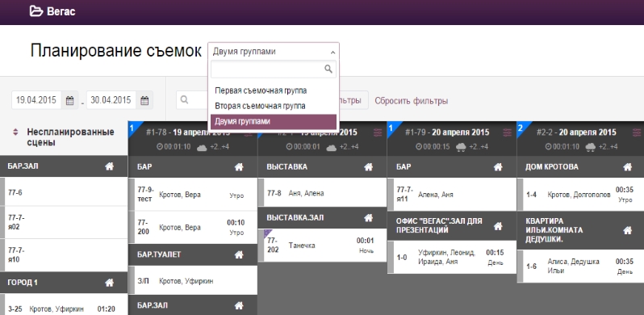
Task: Click group 2 corner badge on #2-2
Action: (x=521, y=127)
